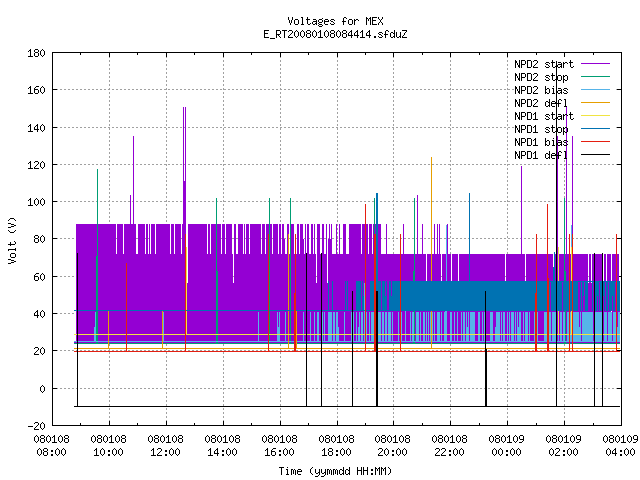Click the x-axis tick '080108 18:00'
The image size is (640, 480).
coord(336,446)
